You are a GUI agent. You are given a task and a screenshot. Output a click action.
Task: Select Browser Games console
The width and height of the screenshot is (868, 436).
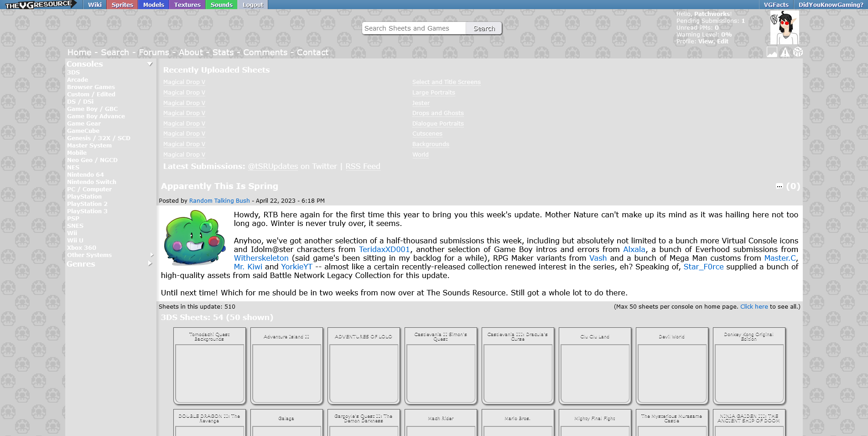click(91, 87)
